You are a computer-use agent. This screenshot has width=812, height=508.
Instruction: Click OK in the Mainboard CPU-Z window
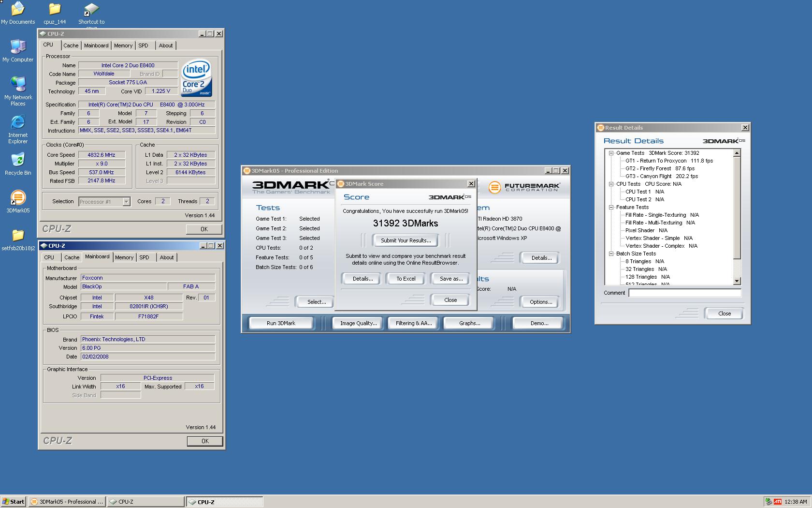point(205,441)
